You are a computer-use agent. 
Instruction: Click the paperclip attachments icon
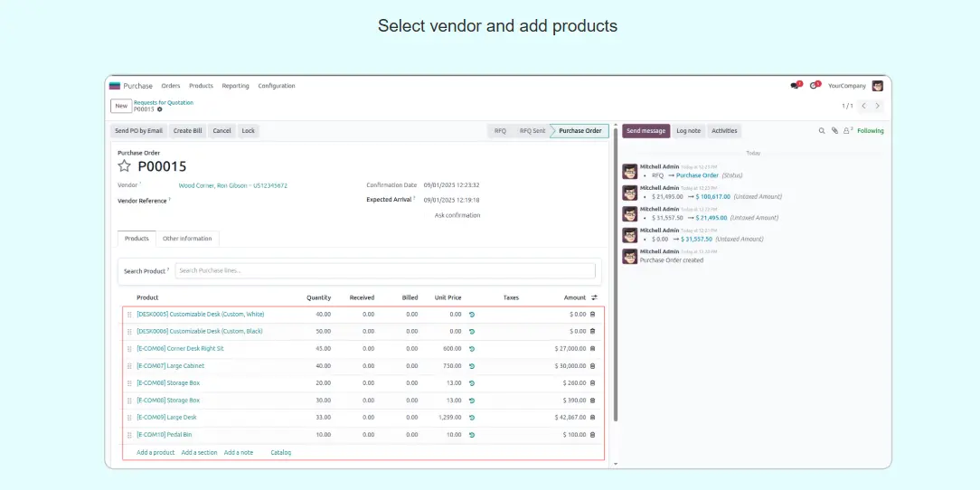[x=834, y=131]
